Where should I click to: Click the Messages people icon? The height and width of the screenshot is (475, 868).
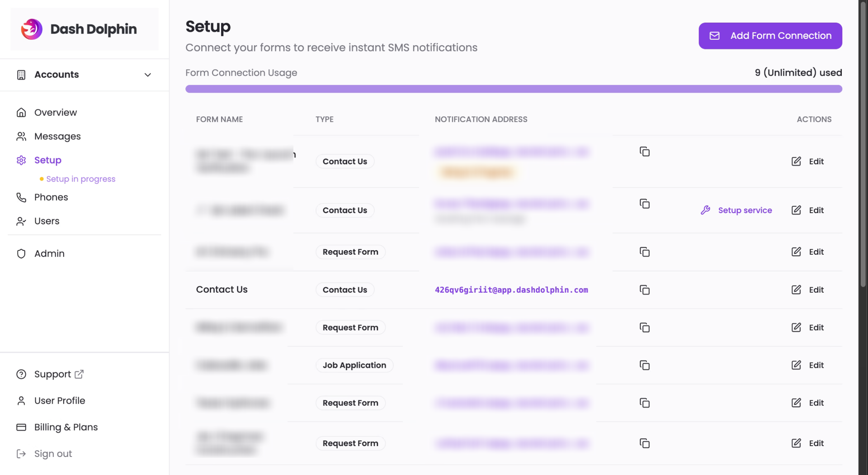(x=21, y=136)
